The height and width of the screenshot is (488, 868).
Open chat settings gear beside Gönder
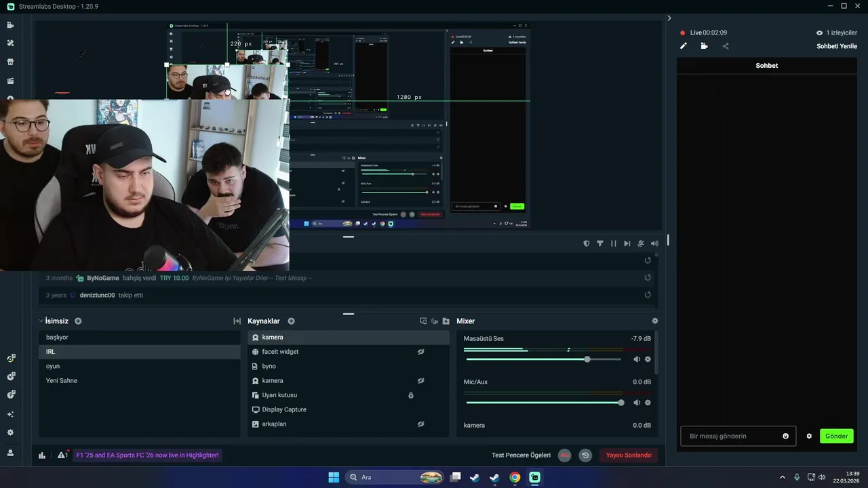click(809, 436)
